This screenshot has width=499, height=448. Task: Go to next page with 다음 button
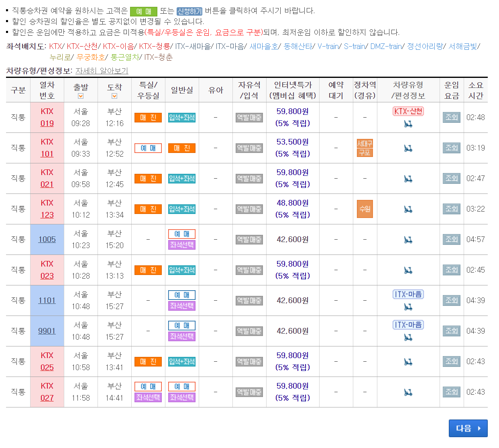[468, 428]
